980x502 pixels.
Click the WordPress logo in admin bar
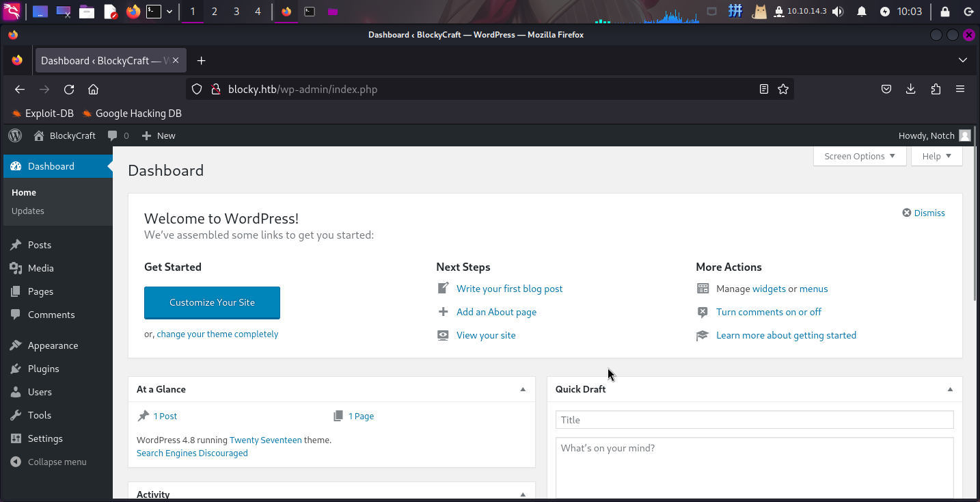click(x=15, y=135)
